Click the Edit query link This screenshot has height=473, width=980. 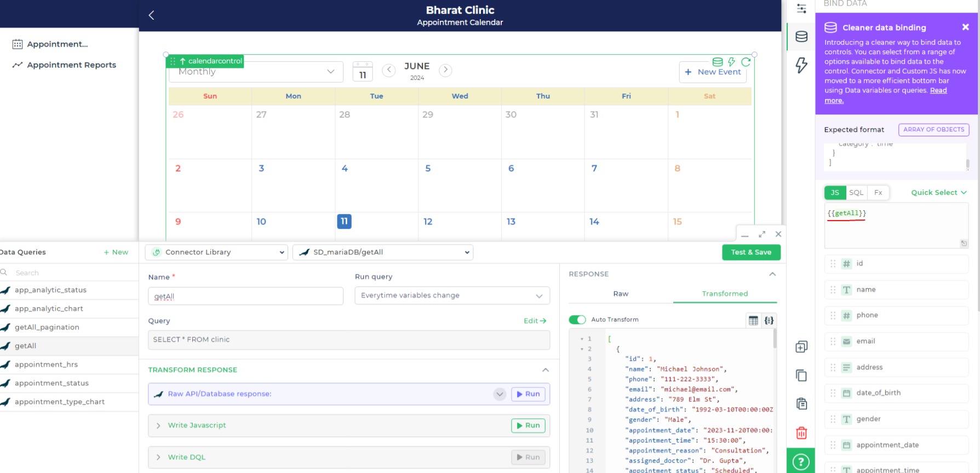pos(535,321)
